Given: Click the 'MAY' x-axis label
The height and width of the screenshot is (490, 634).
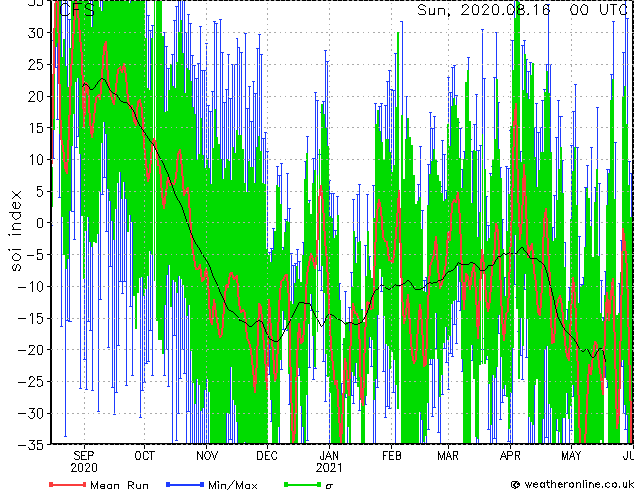Looking at the screenshot, I should 571,456.
